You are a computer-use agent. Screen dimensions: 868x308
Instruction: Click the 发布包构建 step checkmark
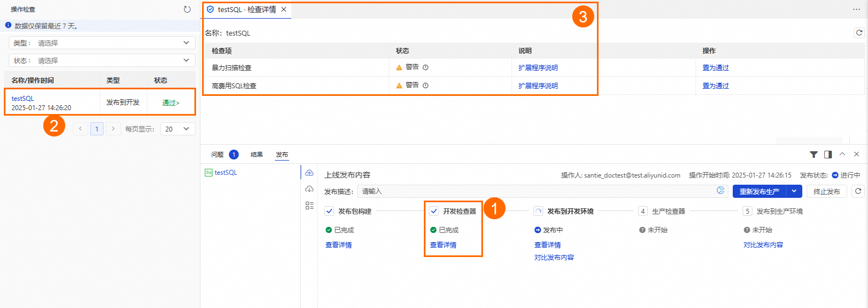[x=329, y=211]
